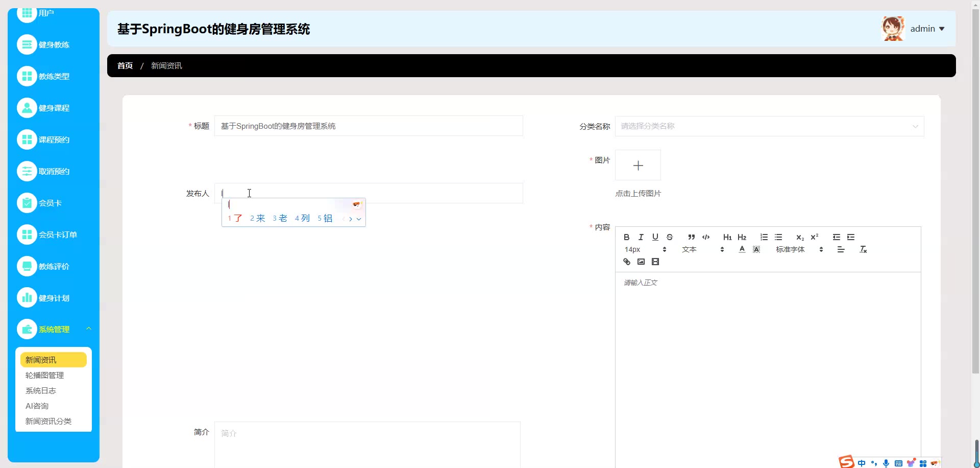Click the code block icon
980x468 pixels.
click(706, 237)
